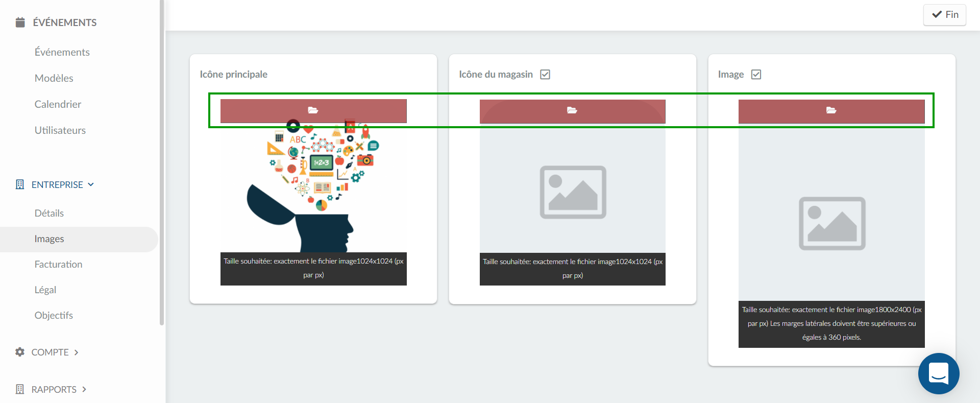Click the ÉVÉNEMENTS section header

[65, 22]
